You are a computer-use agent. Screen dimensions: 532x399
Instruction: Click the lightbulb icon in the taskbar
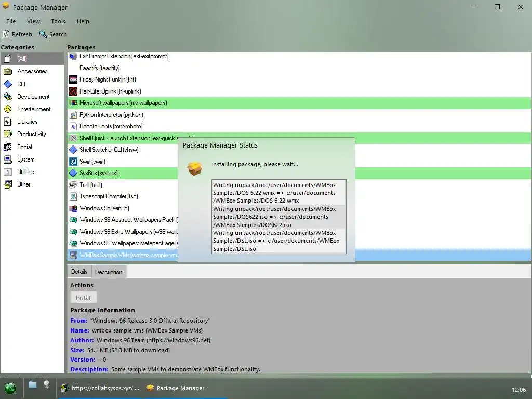tap(46, 385)
